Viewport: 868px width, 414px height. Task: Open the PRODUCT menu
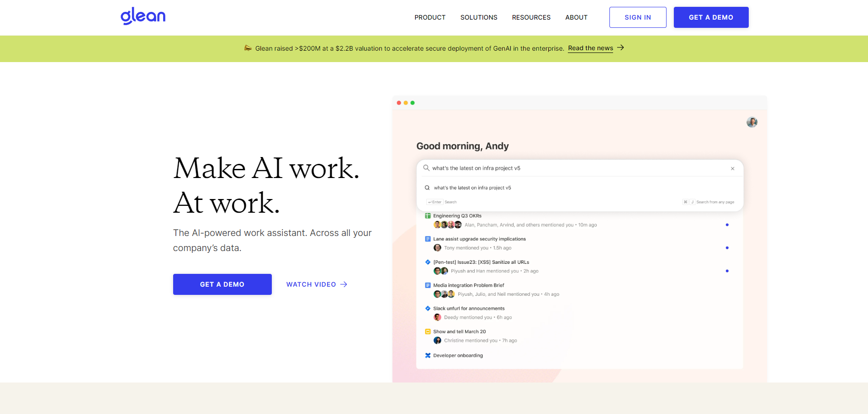tap(430, 17)
